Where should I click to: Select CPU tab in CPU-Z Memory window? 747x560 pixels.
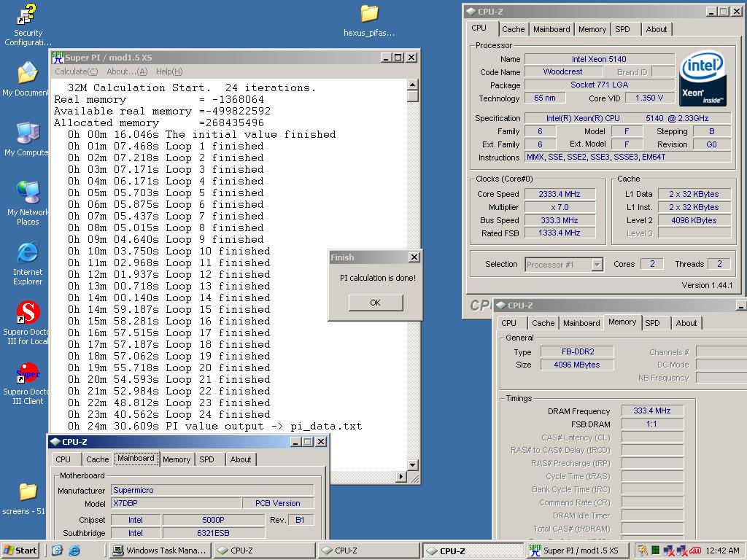508,323
